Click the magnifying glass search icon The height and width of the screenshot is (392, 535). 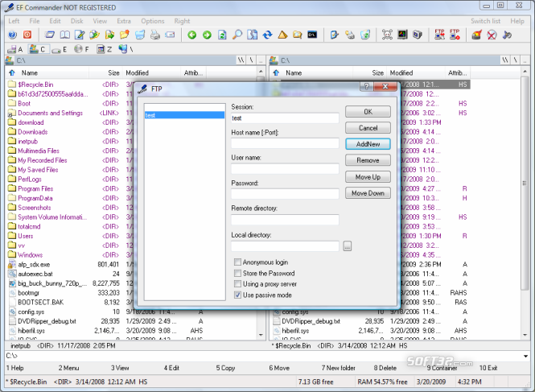[x=237, y=35]
